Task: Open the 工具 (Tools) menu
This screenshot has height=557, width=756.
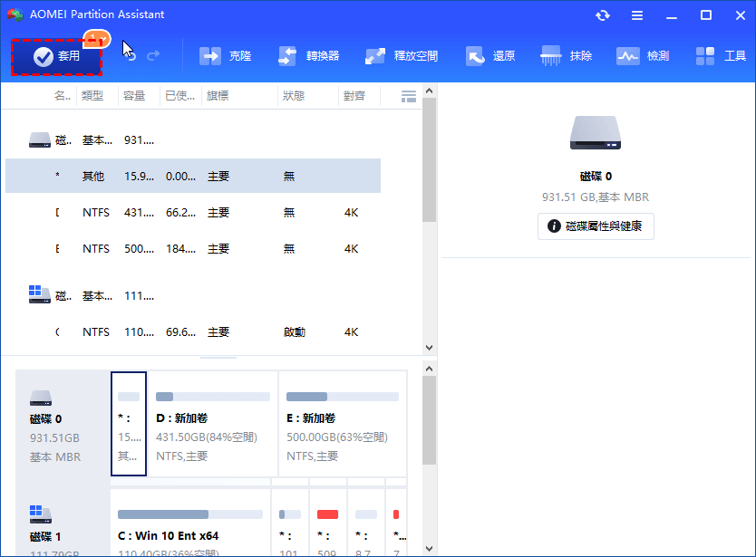Action: click(x=722, y=56)
